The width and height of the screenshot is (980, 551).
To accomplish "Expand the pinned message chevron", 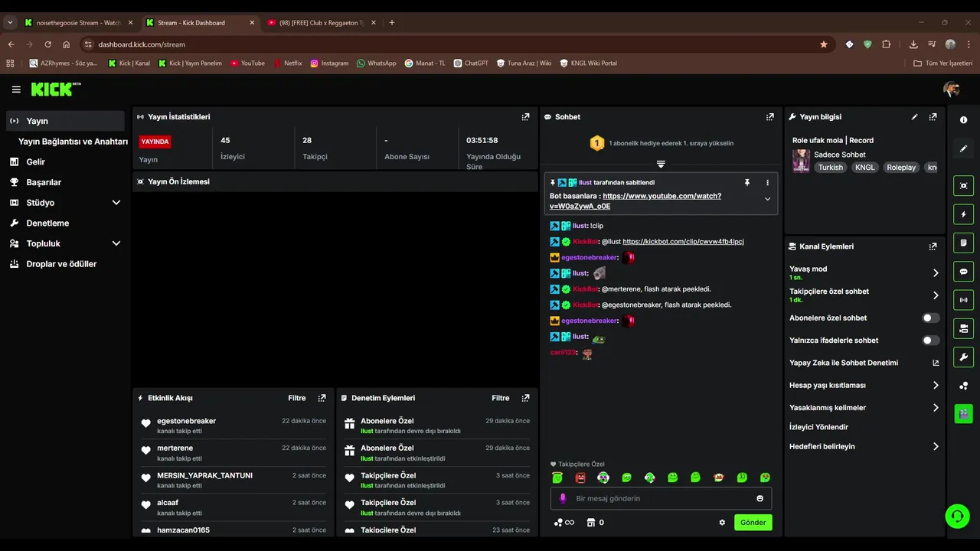I will (767, 199).
